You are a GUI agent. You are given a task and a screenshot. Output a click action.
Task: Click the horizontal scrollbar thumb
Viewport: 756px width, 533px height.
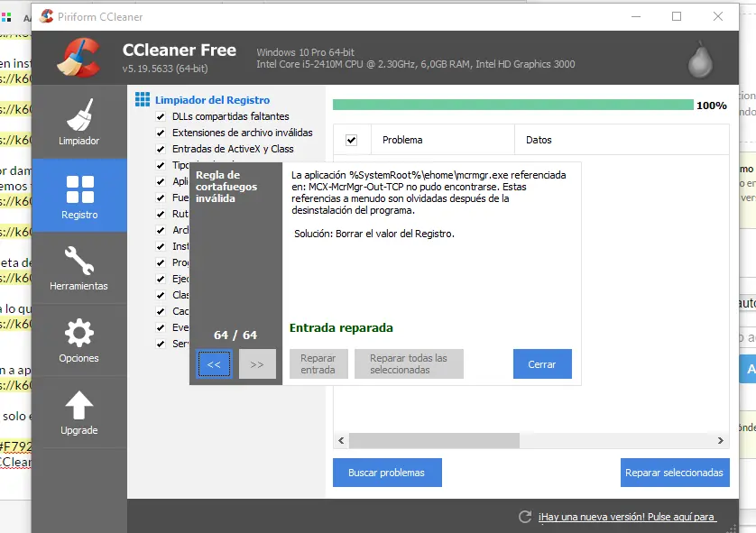click(434, 440)
